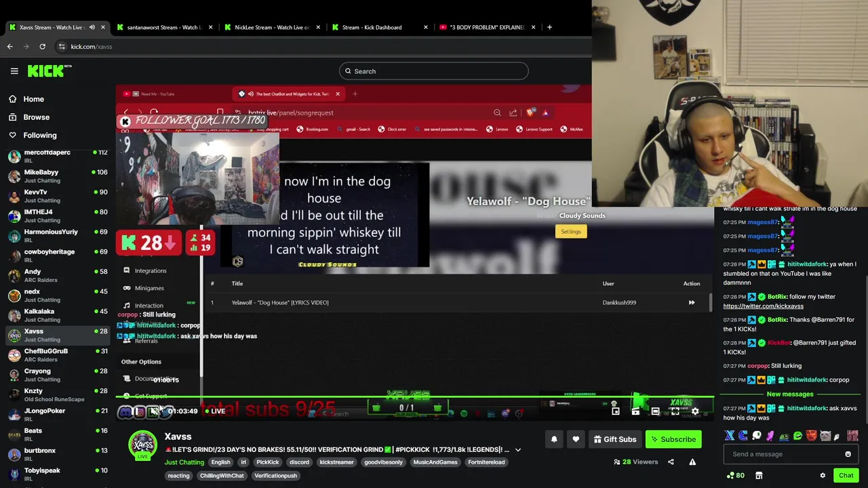Screen dimensions: 868x488
Task: Click the kick.com/xavss address bar
Action: click(92, 46)
